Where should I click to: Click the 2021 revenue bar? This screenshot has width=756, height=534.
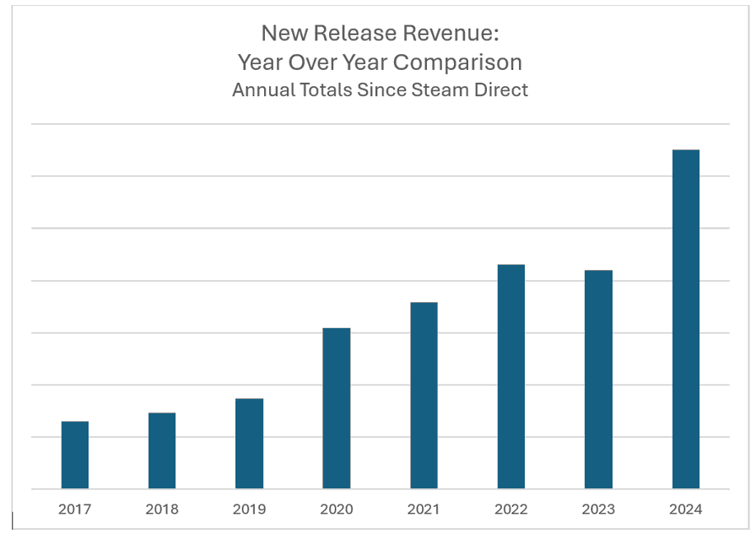(424, 396)
